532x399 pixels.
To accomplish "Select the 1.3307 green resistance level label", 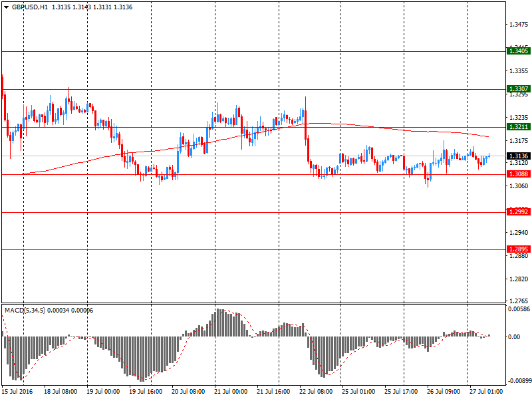I will coord(518,89).
